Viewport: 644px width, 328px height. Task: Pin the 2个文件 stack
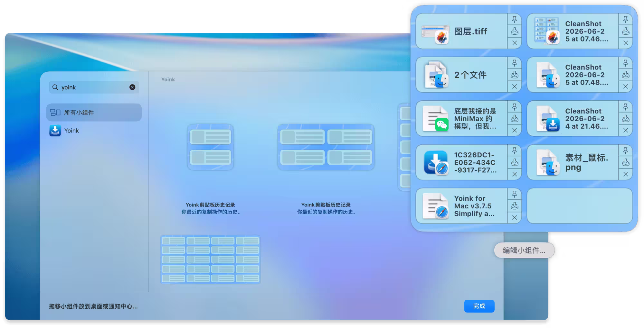tap(515, 63)
